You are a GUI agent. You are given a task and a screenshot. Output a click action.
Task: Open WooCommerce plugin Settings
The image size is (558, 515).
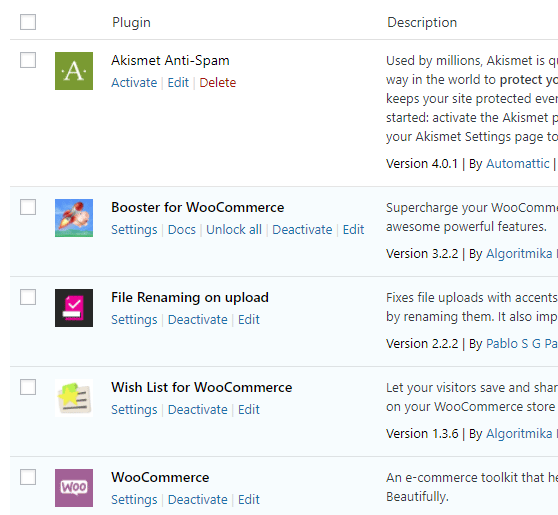(134, 500)
